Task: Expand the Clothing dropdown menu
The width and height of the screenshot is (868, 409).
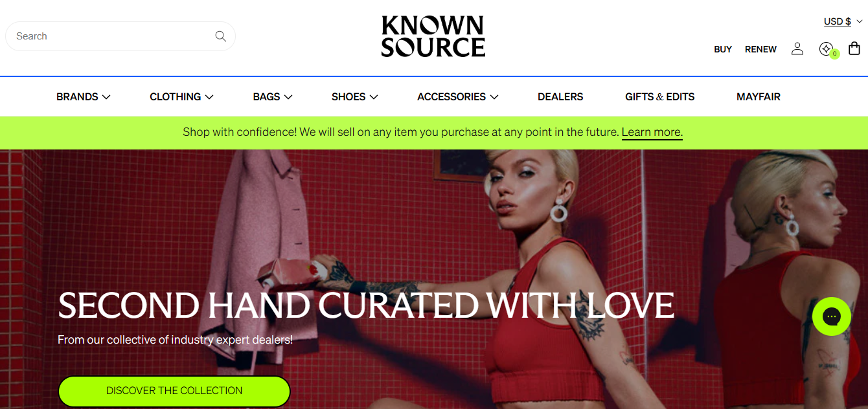Action: (181, 97)
